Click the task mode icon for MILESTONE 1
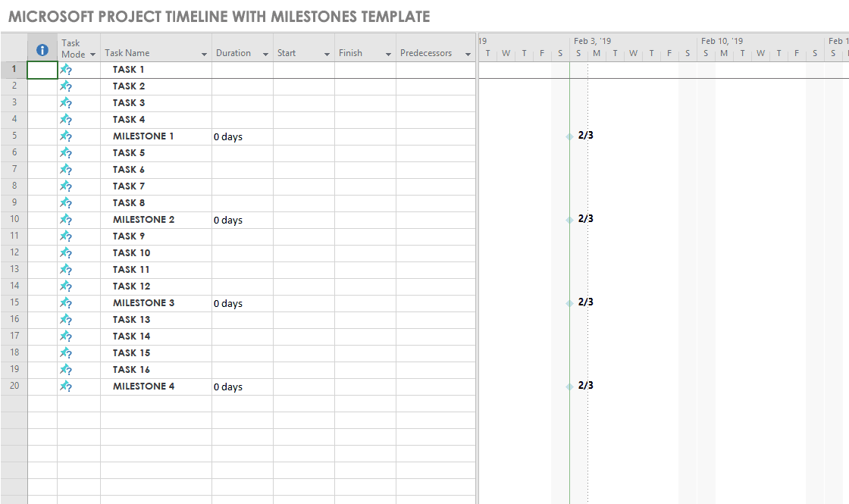 pyautogui.click(x=66, y=136)
